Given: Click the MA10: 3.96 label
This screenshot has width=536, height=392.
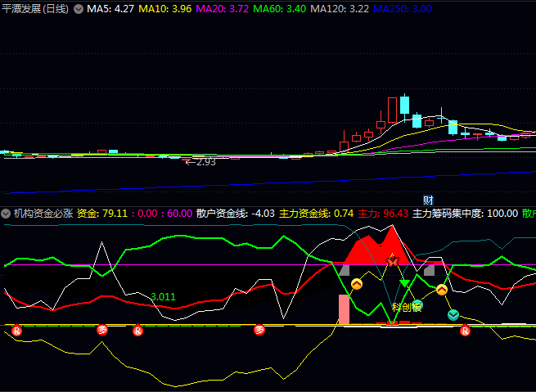Looking at the screenshot, I should tap(165, 9).
